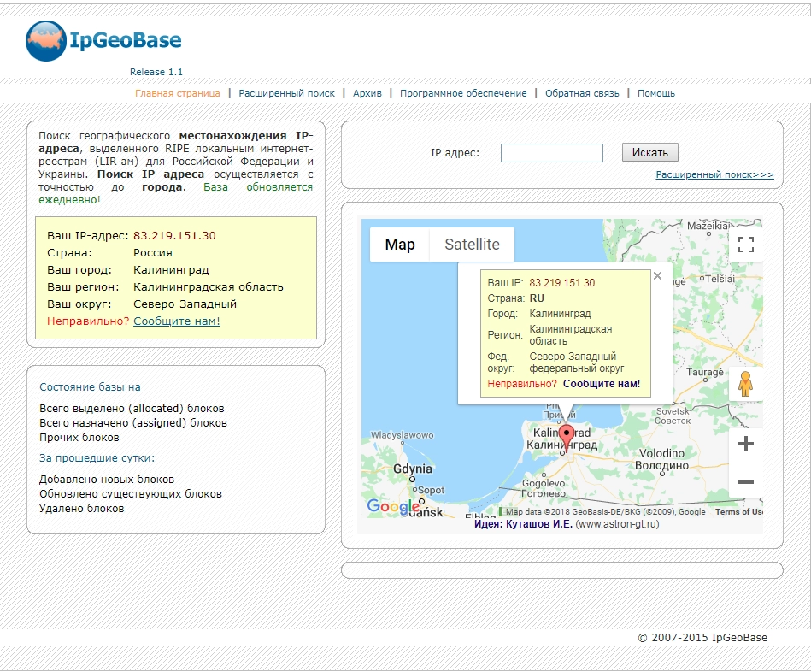Image resolution: width=811 pixels, height=672 pixels.
Task: Close the map info popup
Action: [x=657, y=276]
